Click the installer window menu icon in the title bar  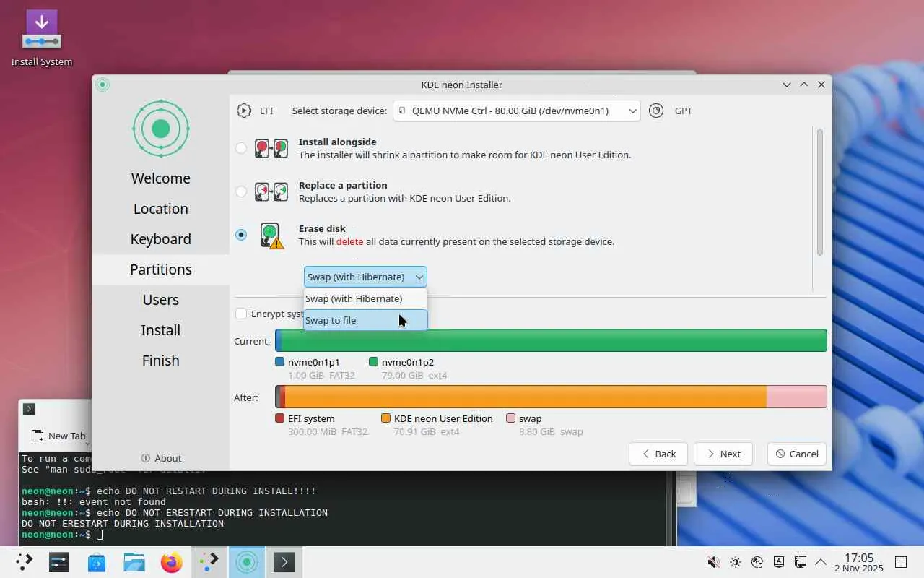click(103, 85)
